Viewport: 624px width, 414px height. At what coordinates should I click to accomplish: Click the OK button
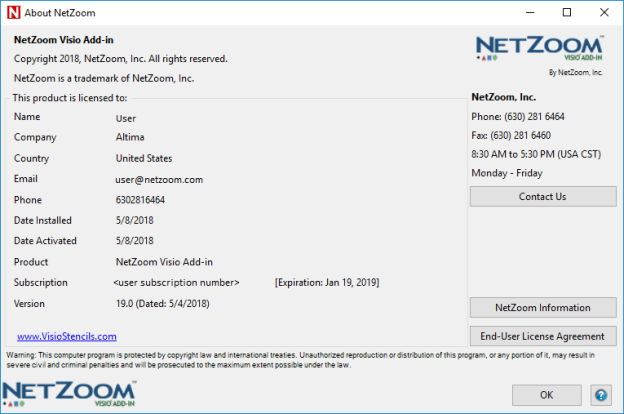tap(546, 395)
